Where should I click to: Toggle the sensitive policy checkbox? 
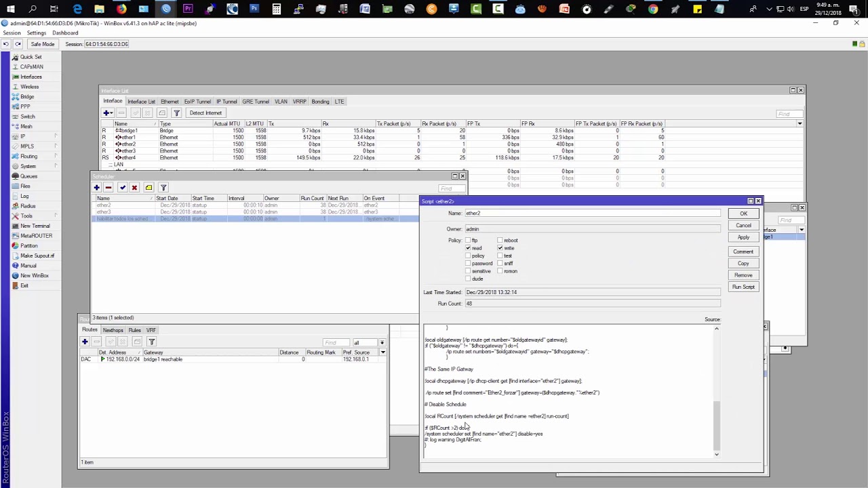coord(468,271)
